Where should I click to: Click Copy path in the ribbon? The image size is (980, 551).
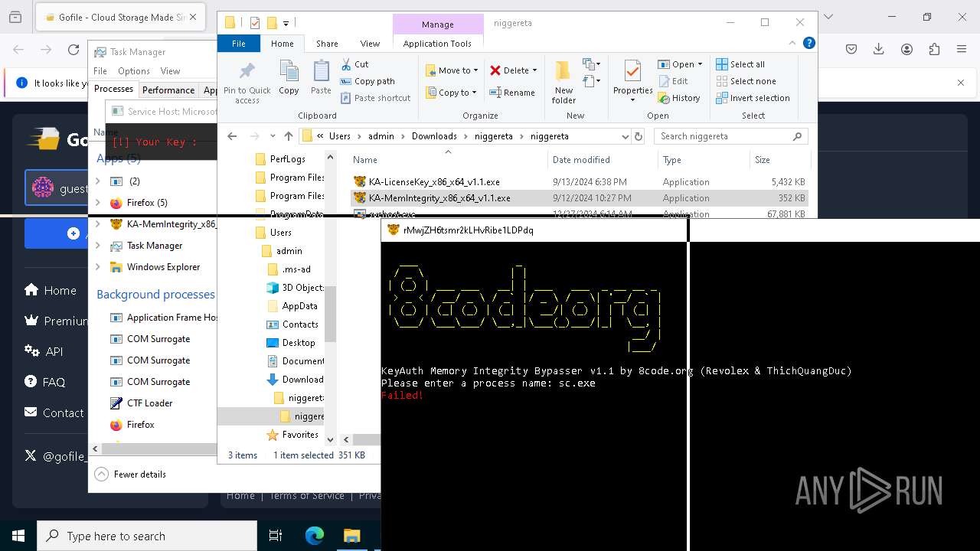pos(367,81)
